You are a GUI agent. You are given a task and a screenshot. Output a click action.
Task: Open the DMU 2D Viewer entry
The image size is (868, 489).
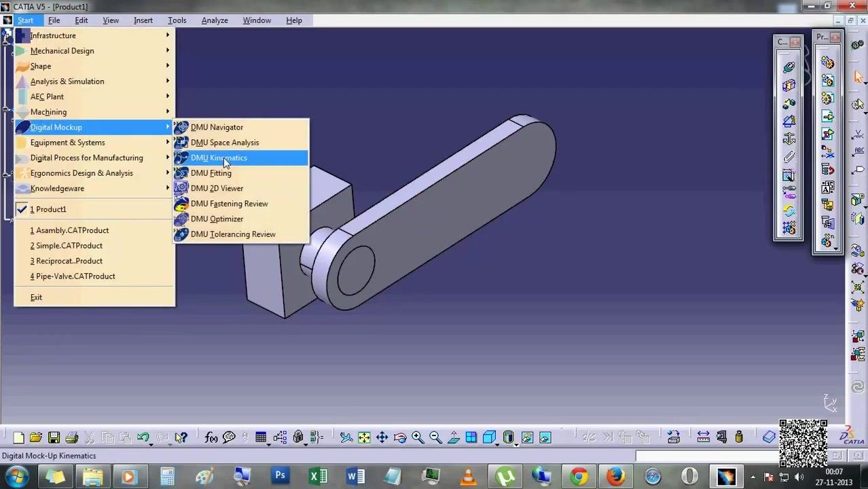(240, 188)
